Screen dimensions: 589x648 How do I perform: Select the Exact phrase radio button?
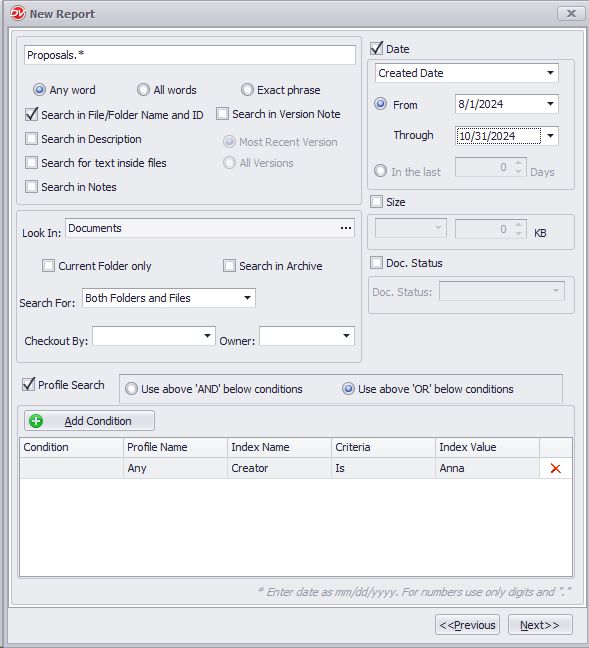pyautogui.click(x=247, y=90)
